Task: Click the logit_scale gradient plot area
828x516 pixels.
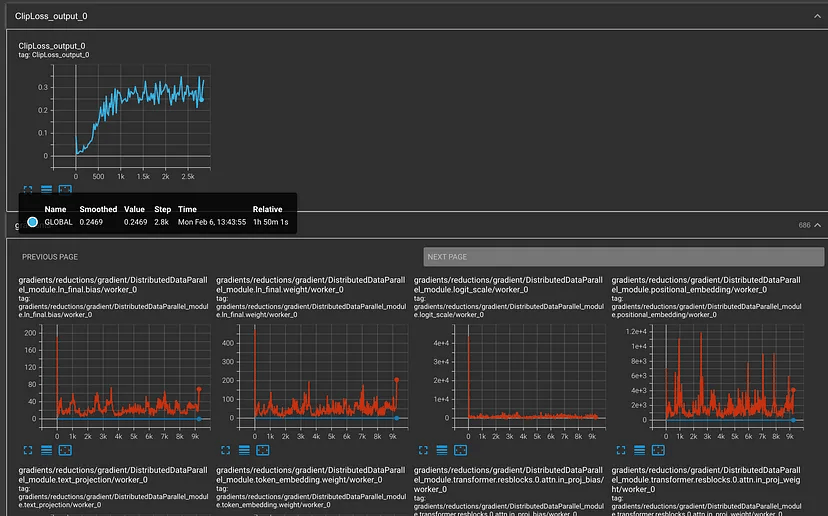Action: coord(529,376)
